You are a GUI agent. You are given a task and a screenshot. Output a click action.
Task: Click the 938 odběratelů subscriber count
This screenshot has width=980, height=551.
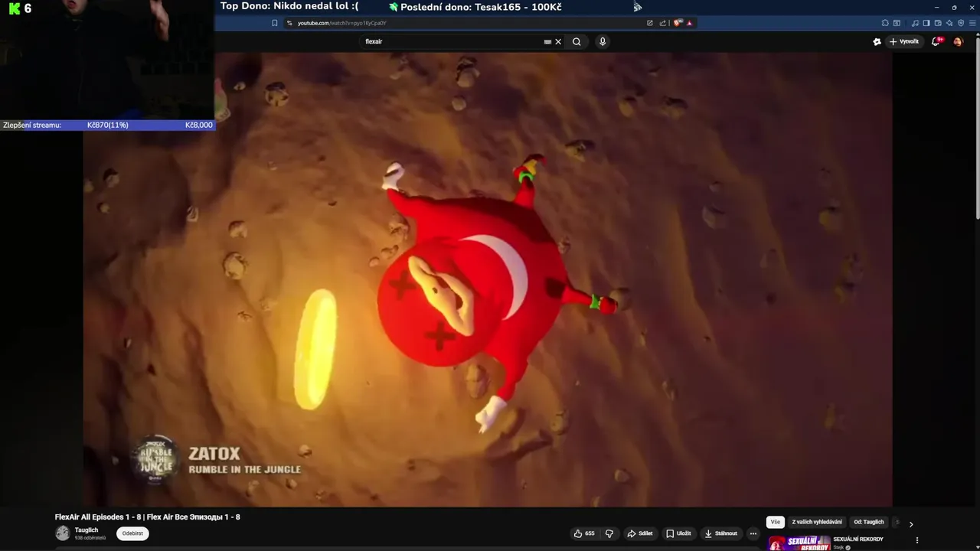pos(90,538)
